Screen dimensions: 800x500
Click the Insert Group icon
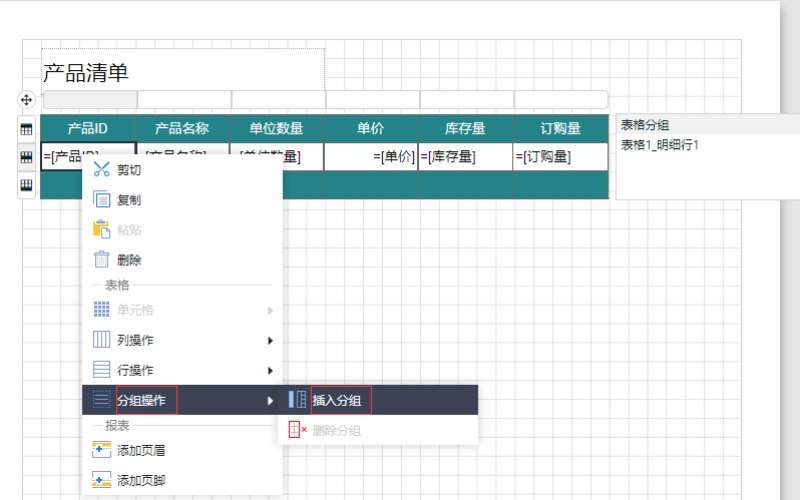(x=297, y=399)
